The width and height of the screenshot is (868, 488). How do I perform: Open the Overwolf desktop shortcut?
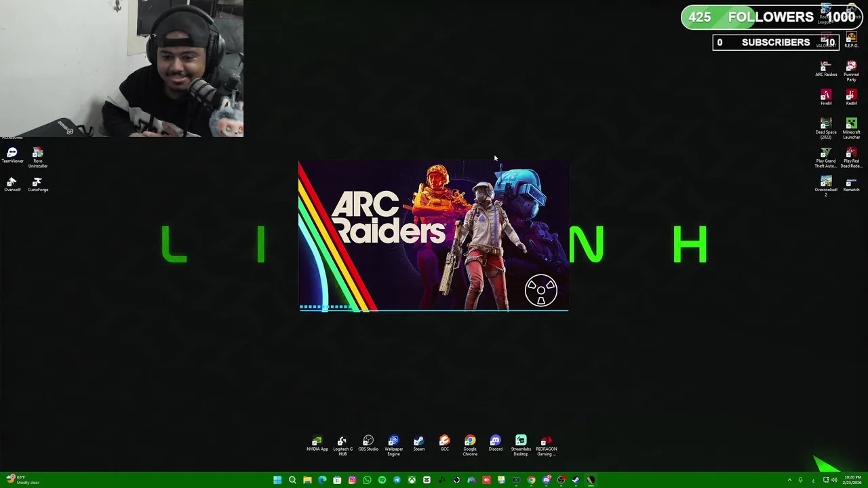pyautogui.click(x=12, y=184)
